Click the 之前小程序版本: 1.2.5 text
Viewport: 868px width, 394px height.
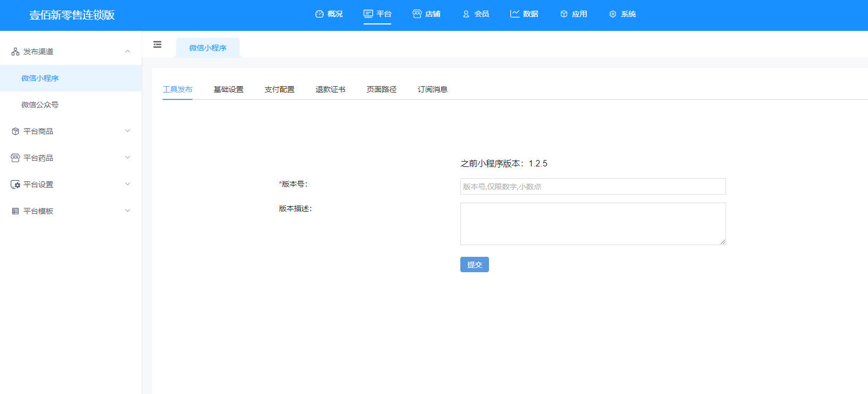pyautogui.click(x=504, y=164)
